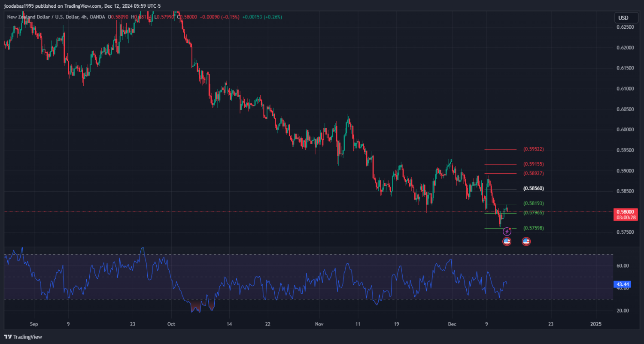Select the green 0.57598 support label
Viewport: 644px width, 344px height.
pyautogui.click(x=533, y=228)
